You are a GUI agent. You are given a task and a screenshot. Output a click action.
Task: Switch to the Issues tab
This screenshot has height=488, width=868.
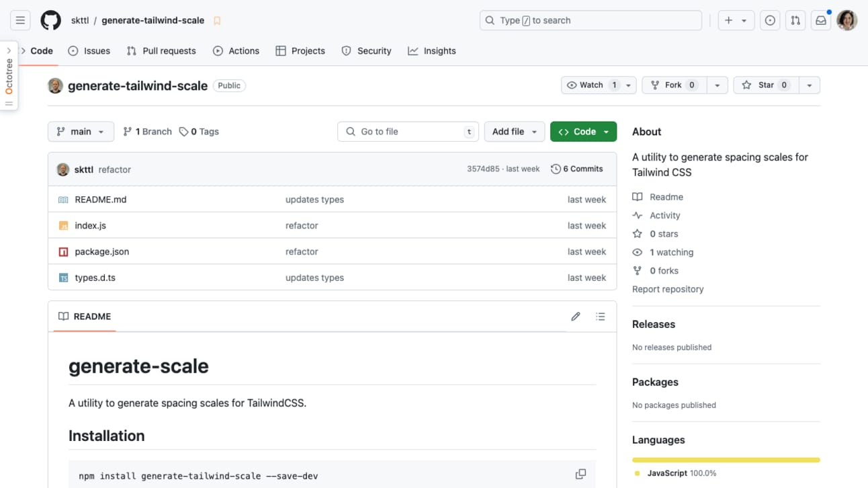[89, 50]
